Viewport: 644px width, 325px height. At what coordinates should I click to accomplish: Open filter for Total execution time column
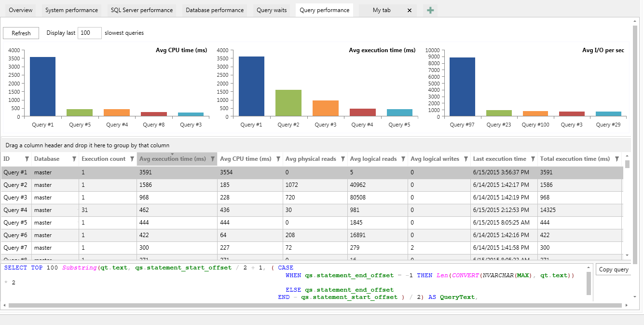[617, 159]
